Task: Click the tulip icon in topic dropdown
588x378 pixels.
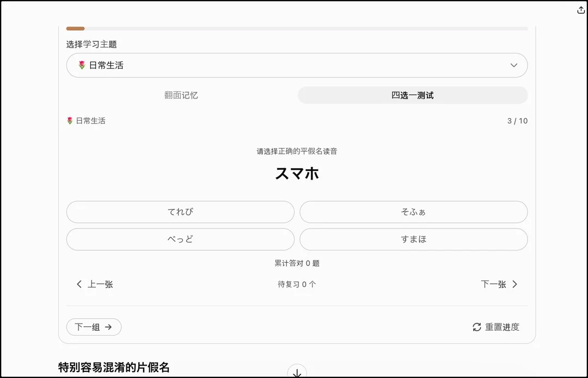Action: tap(82, 65)
